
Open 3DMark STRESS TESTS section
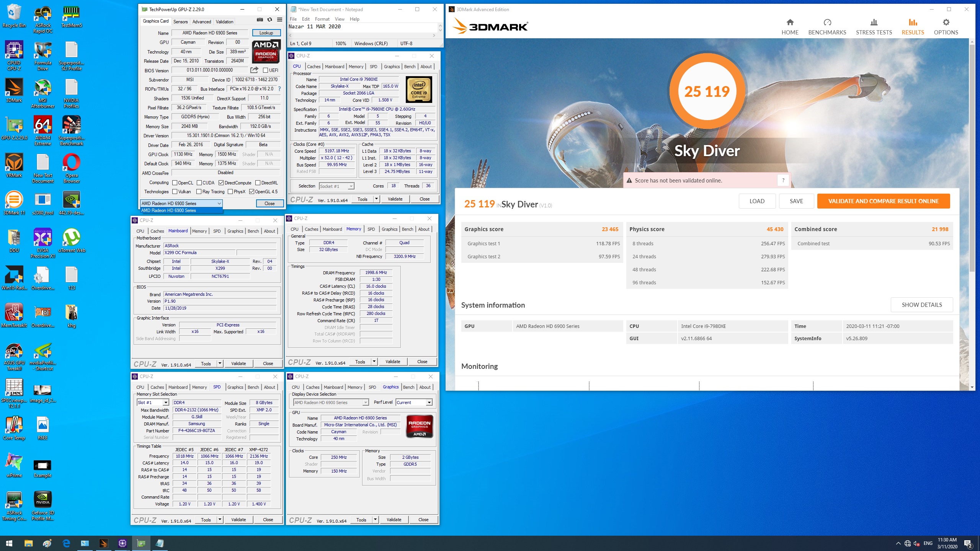[874, 27]
